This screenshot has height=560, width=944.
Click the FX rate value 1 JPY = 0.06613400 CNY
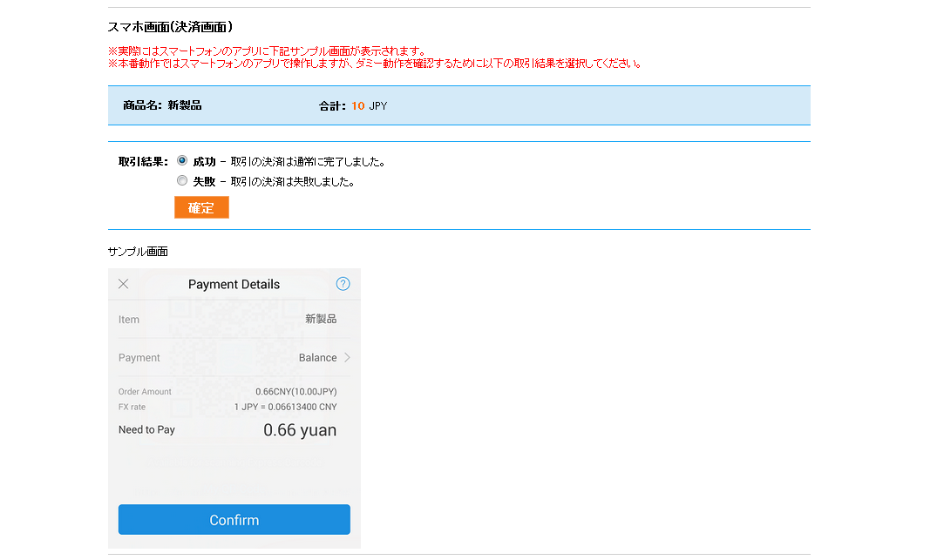[285, 408]
